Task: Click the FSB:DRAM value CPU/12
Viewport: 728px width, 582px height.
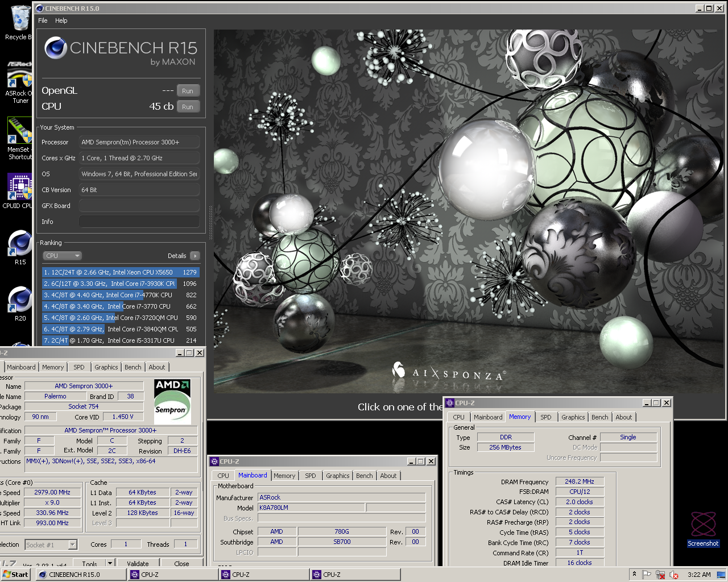Action: (x=580, y=492)
